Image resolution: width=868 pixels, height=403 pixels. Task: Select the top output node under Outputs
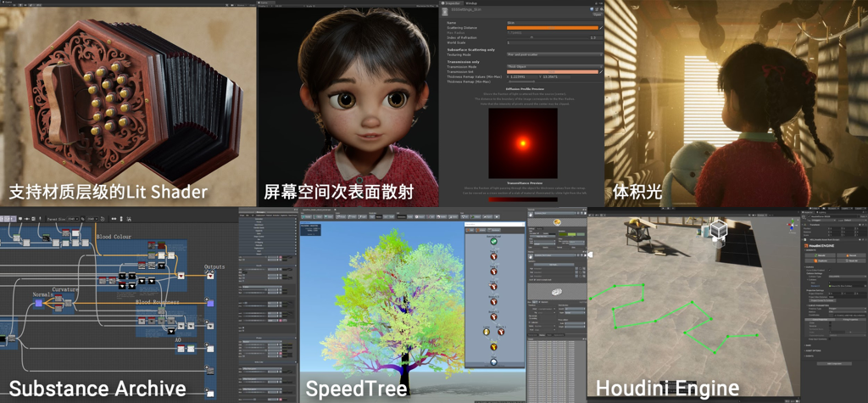tap(210, 276)
